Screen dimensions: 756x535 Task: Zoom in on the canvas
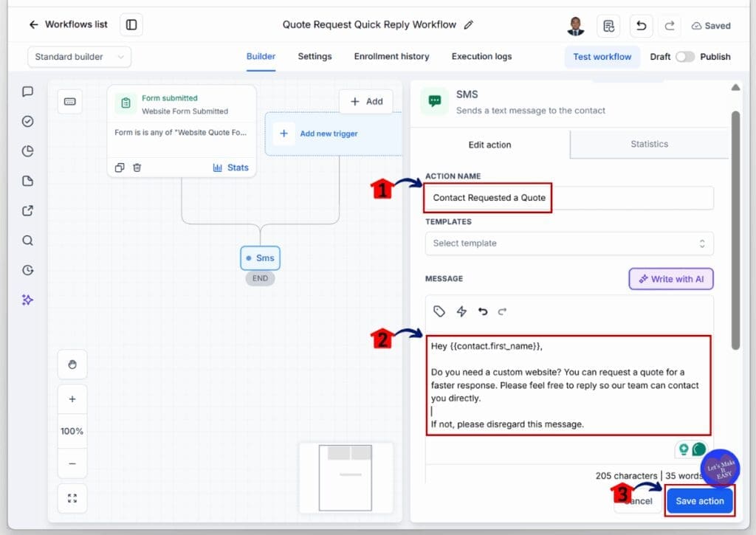click(72, 399)
